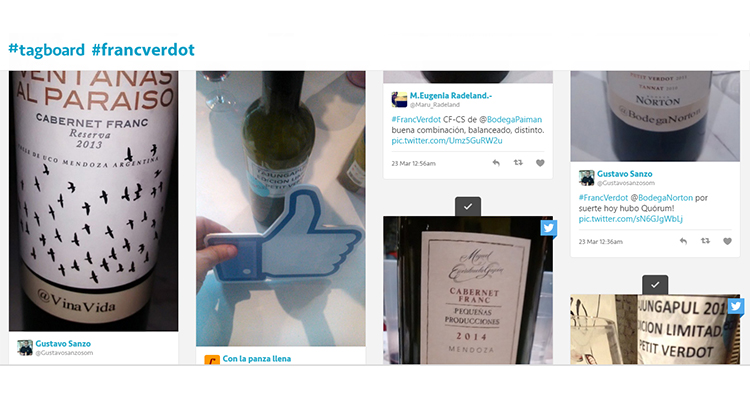Viewport: 750px width, 400px height.
Task: Toggle checkmark above Cabernet Franc Mendoza post
Action: [468, 206]
